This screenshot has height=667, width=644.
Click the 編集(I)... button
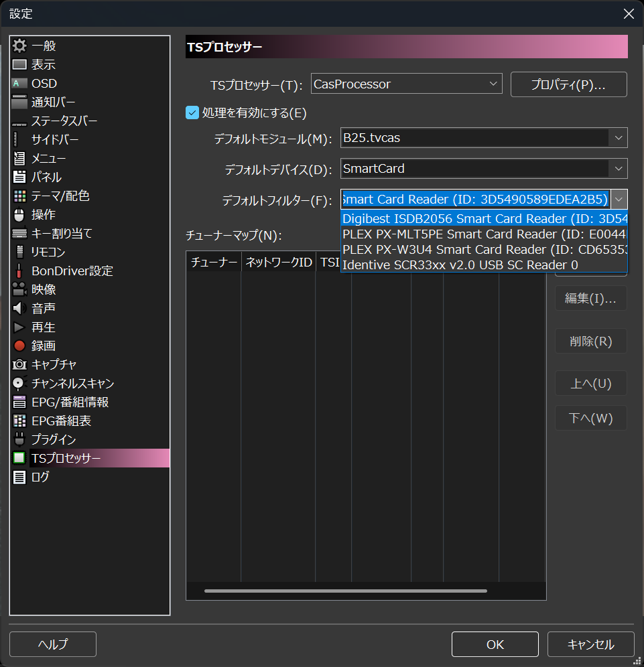point(591,298)
